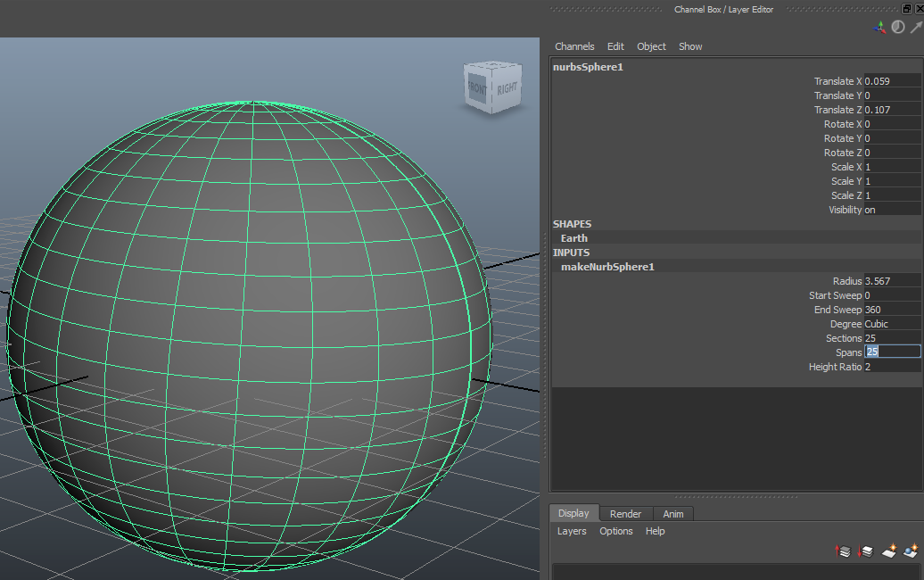Click the hyperbolic arrow icon in Channel Box

point(916,27)
